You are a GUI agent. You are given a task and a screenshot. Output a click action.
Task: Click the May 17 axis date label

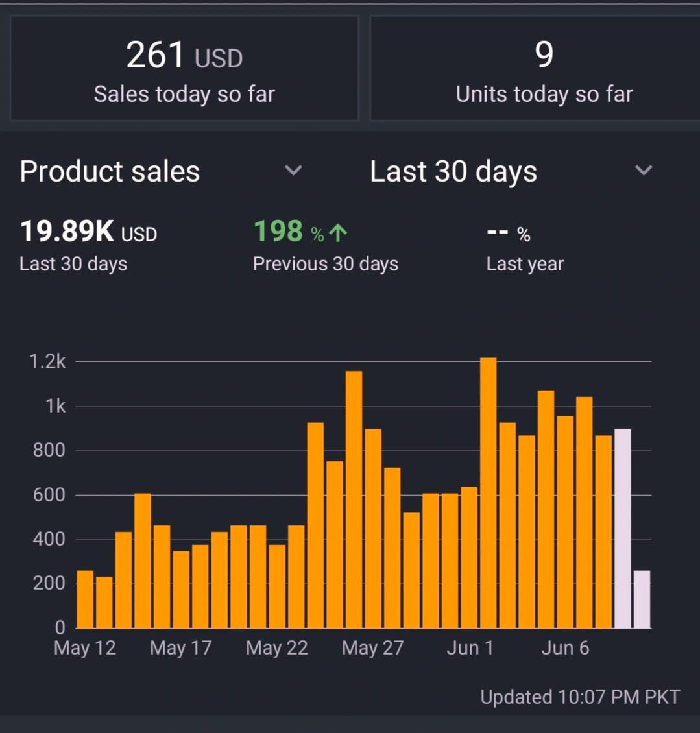(180, 648)
